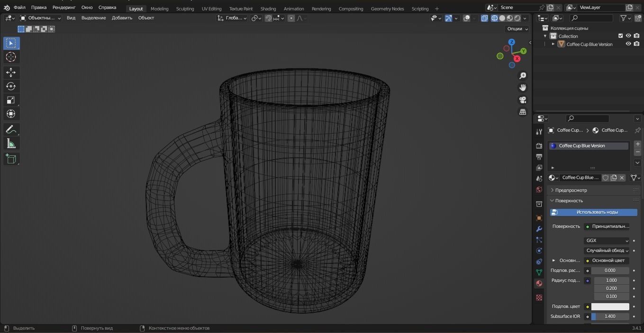This screenshot has height=333, width=644.
Task: Open the Texture properties checker tab
Action: (x=539, y=297)
